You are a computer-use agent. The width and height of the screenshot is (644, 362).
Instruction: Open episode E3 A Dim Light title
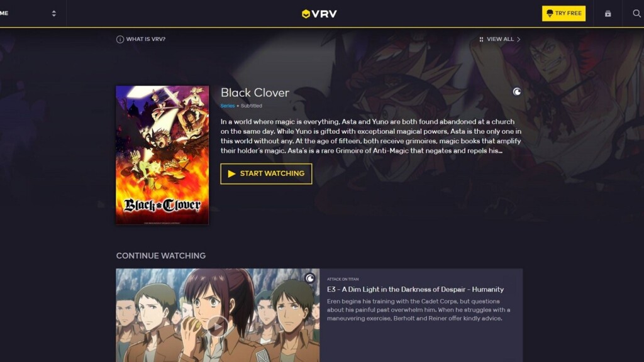[415, 289]
